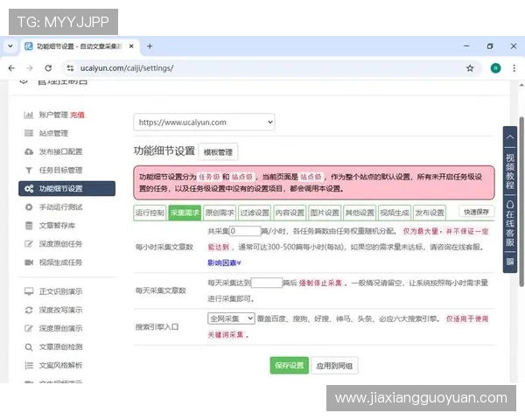The width and height of the screenshot is (525, 420).
Task: Click the 深度改写演示 refresh icon
Action: click(29, 310)
